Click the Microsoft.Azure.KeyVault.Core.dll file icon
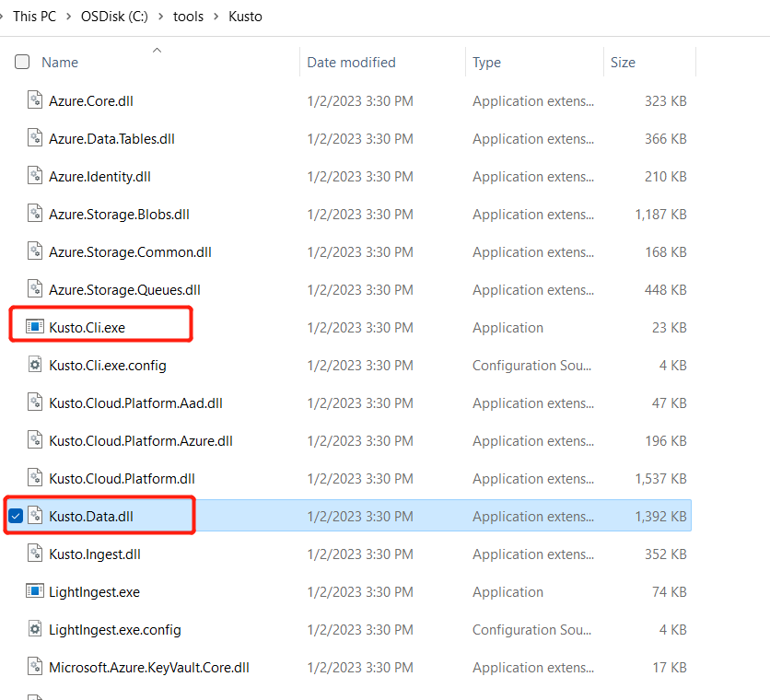The height and width of the screenshot is (700, 770). point(35,667)
